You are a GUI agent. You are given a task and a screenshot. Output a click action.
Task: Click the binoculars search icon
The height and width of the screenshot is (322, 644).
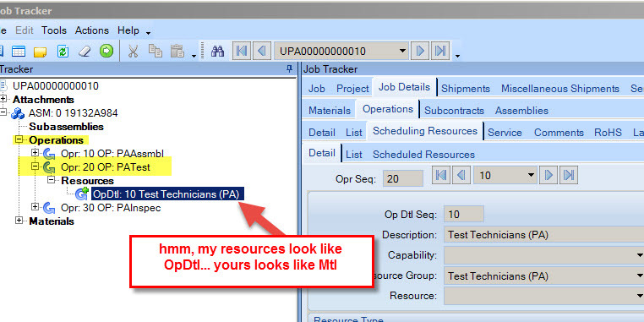click(x=217, y=52)
